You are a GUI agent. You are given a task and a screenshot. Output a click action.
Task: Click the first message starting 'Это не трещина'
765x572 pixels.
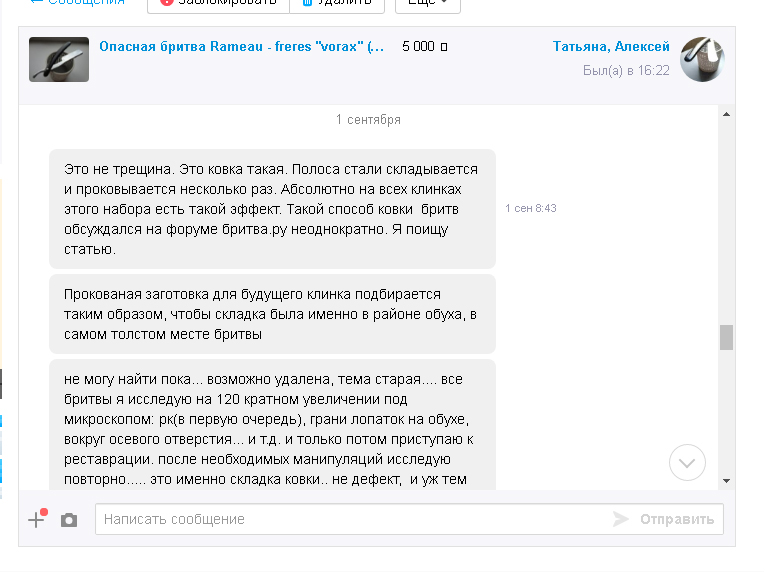[x=272, y=209]
